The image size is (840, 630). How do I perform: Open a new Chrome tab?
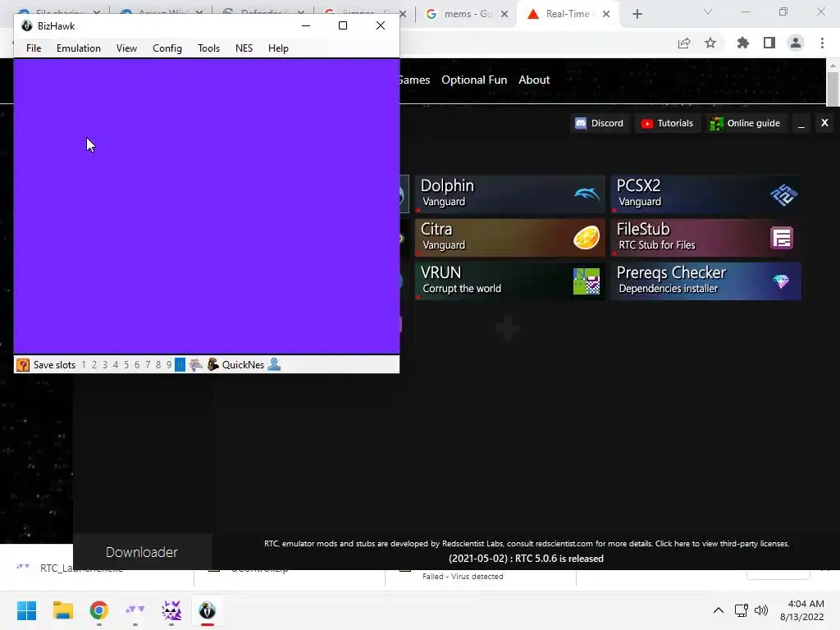tap(637, 15)
